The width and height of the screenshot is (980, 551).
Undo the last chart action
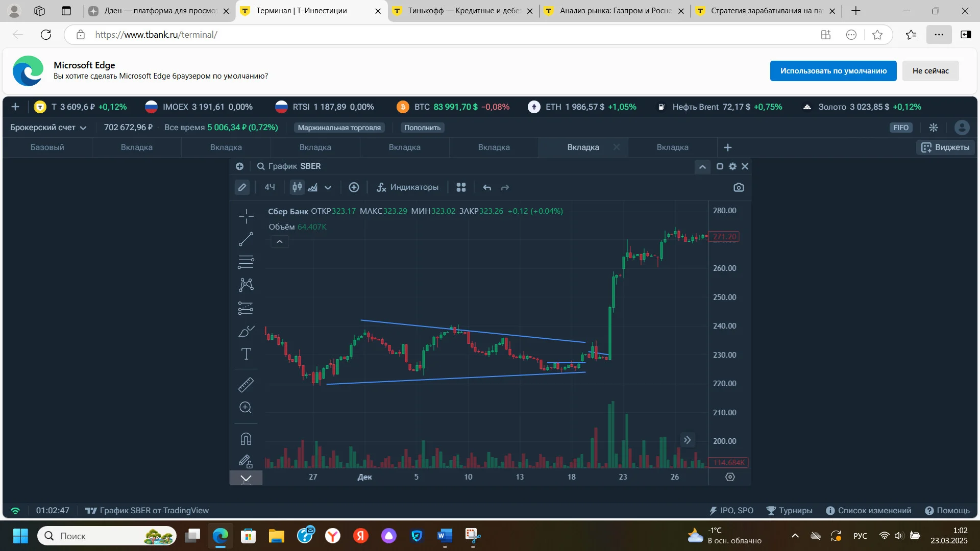[x=487, y=188]
